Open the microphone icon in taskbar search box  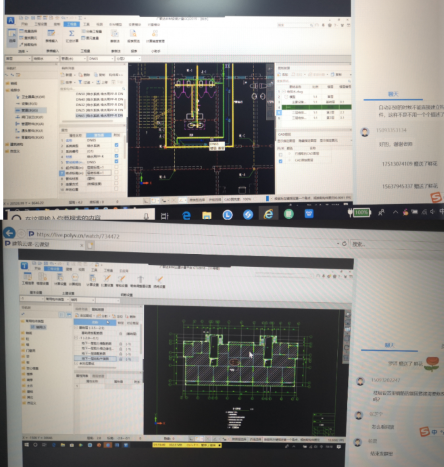[146, 217]
